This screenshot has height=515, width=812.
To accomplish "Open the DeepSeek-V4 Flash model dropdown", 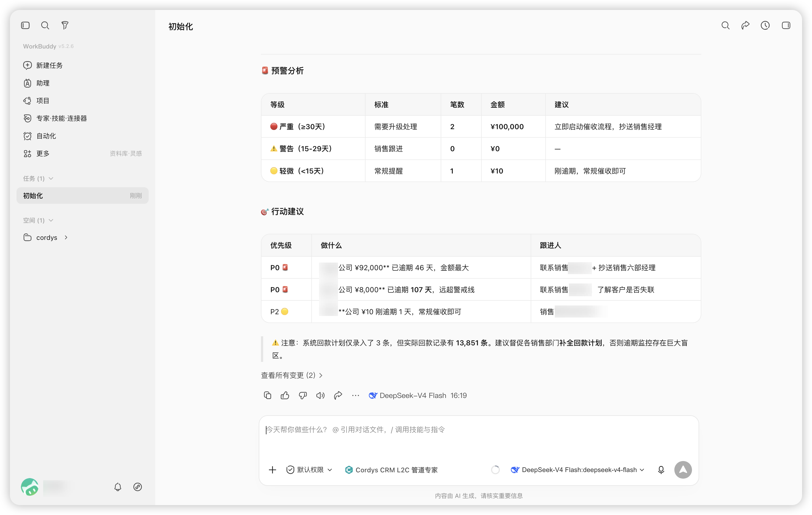I will [577, 470].
